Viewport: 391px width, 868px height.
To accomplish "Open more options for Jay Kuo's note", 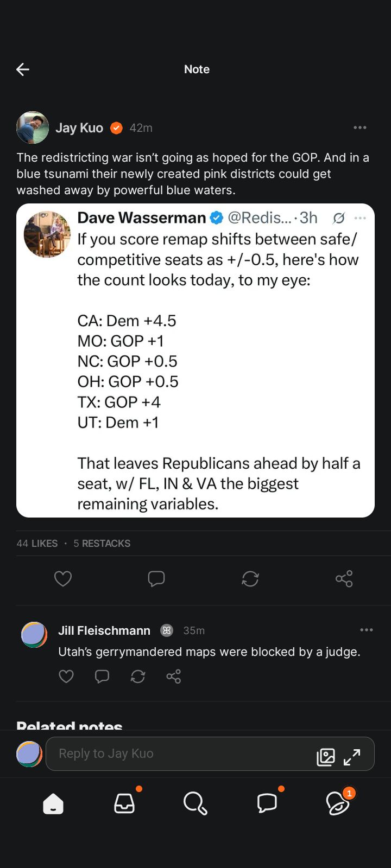I will (360, 127).
